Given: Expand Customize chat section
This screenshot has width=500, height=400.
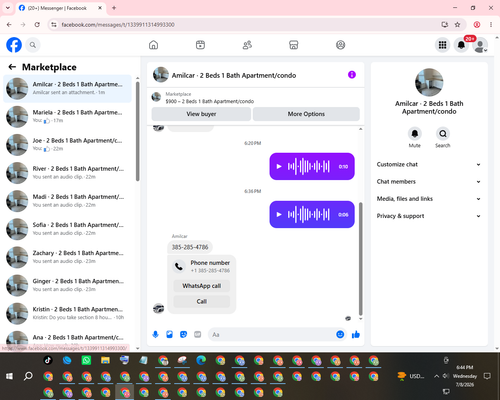Looking at the screenshot, I should pyautogui.click(x=429, y=164).
